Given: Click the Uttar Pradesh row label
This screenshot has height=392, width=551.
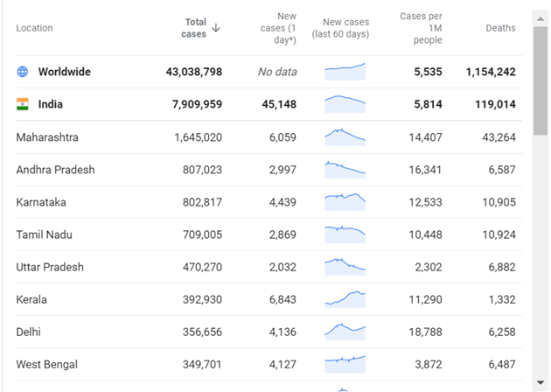Looking at the screenshot, I should coord(50,267).
